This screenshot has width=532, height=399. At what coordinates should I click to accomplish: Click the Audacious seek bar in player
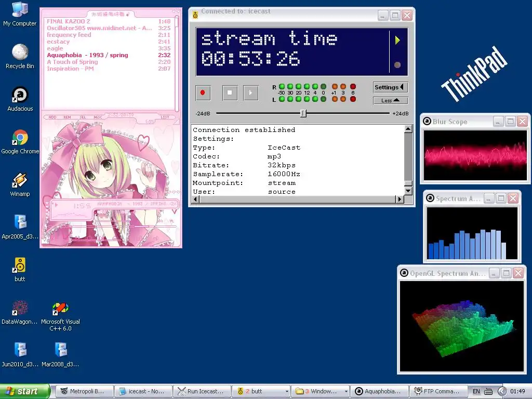click(x=112, y=227)
